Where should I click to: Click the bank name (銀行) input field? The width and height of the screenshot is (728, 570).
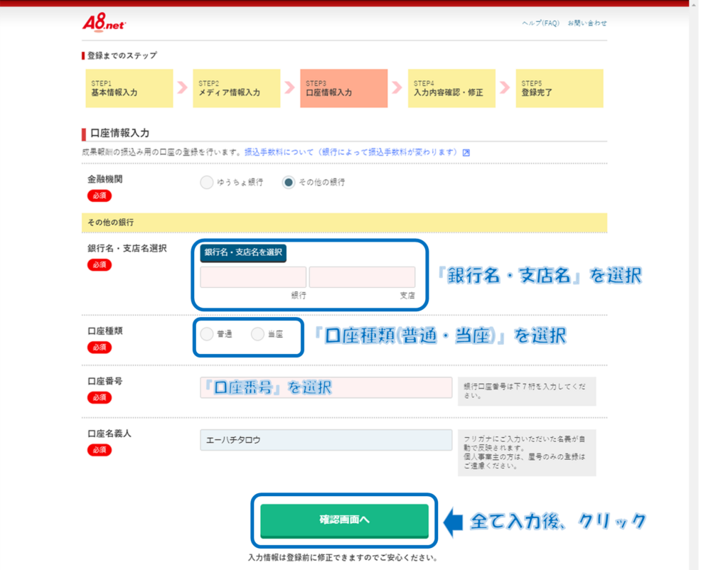point(253,277)
